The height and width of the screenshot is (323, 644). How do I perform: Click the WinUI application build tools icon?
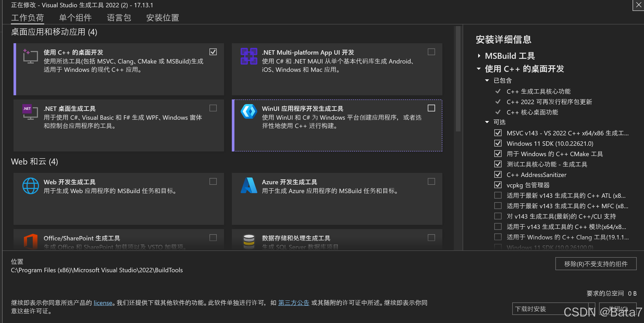[x=249, y=112]
